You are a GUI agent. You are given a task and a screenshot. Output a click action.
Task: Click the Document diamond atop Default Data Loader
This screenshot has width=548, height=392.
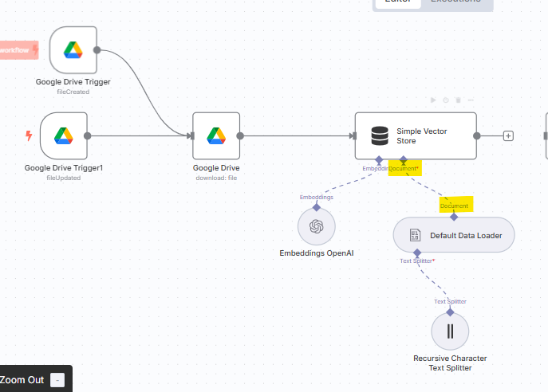(x=454, y=218)
